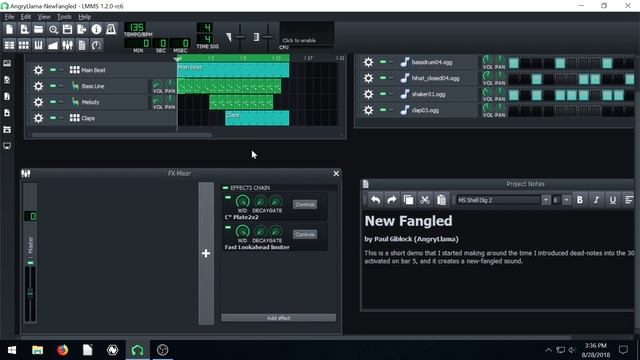640x360 pixels.
Task: Disable the C* Plate2x2 effect LED
Action: [228, 198]
